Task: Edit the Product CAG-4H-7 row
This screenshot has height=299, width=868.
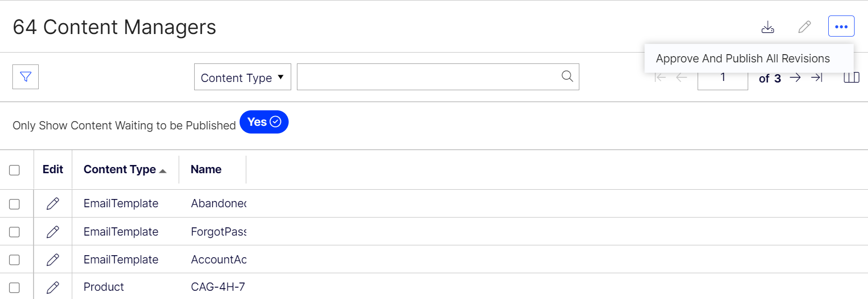Action: click(x=53, y=287)
